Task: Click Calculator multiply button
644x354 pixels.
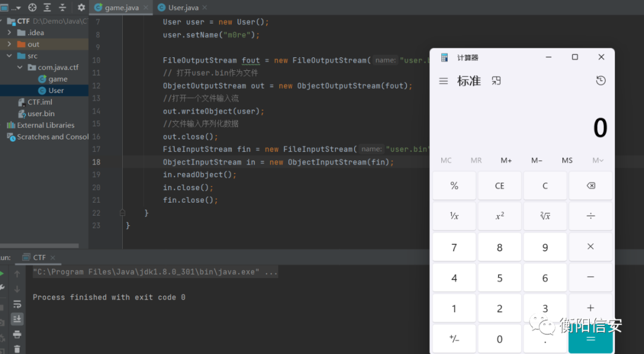Action: click(590, 247)
